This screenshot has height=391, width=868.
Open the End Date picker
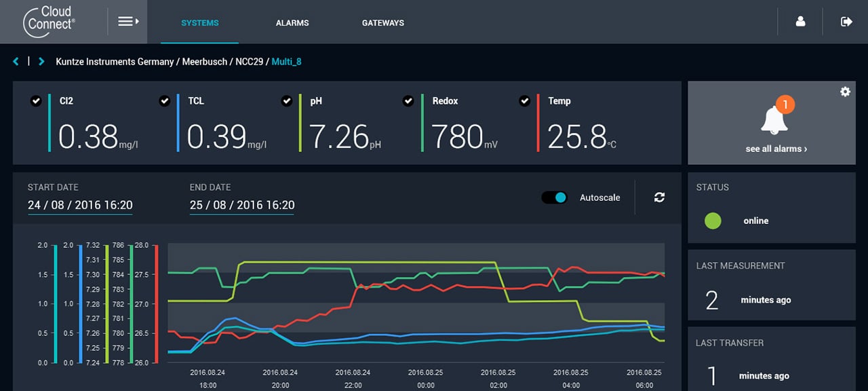point(242,205)
